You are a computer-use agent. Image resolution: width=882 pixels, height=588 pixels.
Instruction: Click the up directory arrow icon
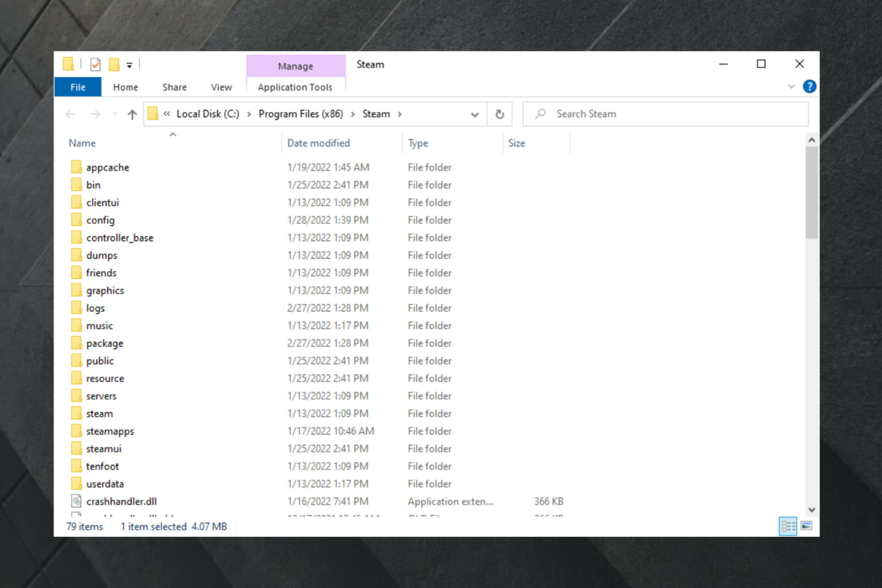(131, 113)
